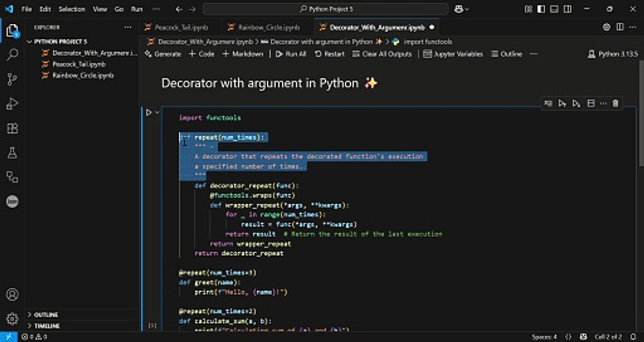Click the Python Project 5 command search box

pyautogui.click(x=326, y=9)
